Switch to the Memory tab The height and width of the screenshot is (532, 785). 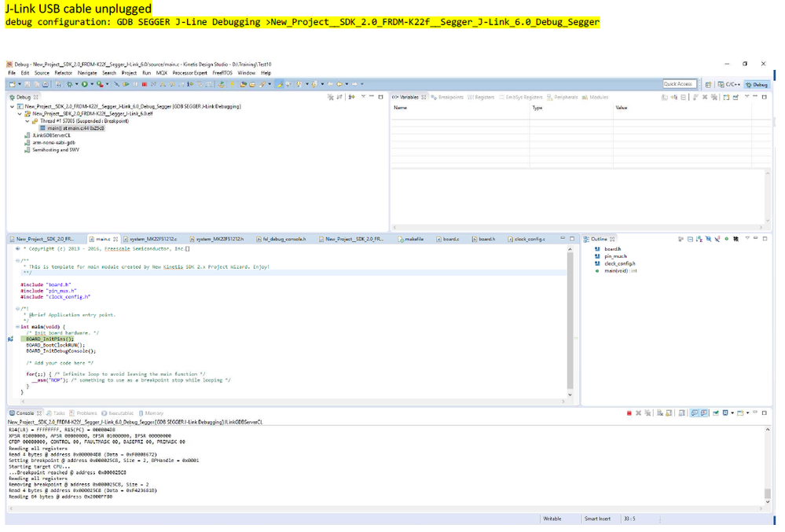[151, 413]
